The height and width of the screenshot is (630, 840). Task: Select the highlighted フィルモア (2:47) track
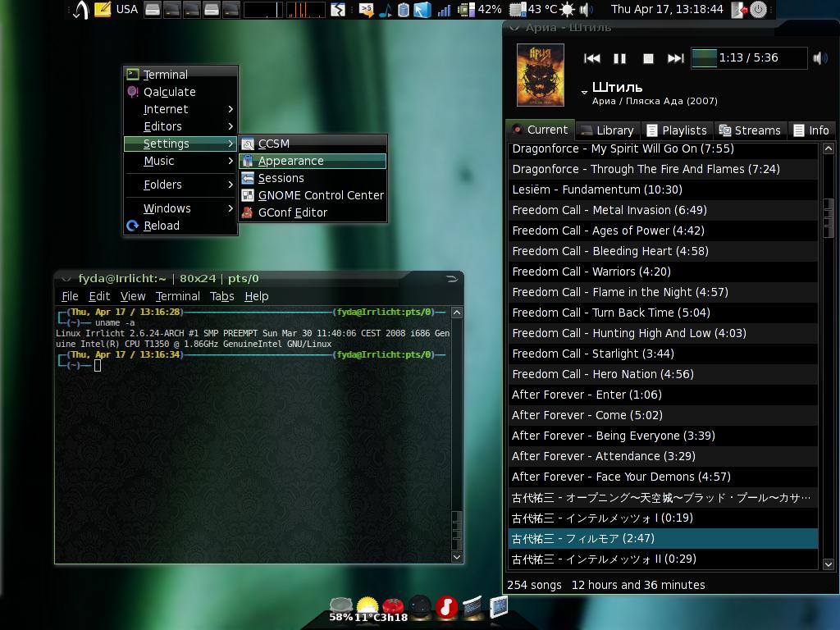click(663, 538)
